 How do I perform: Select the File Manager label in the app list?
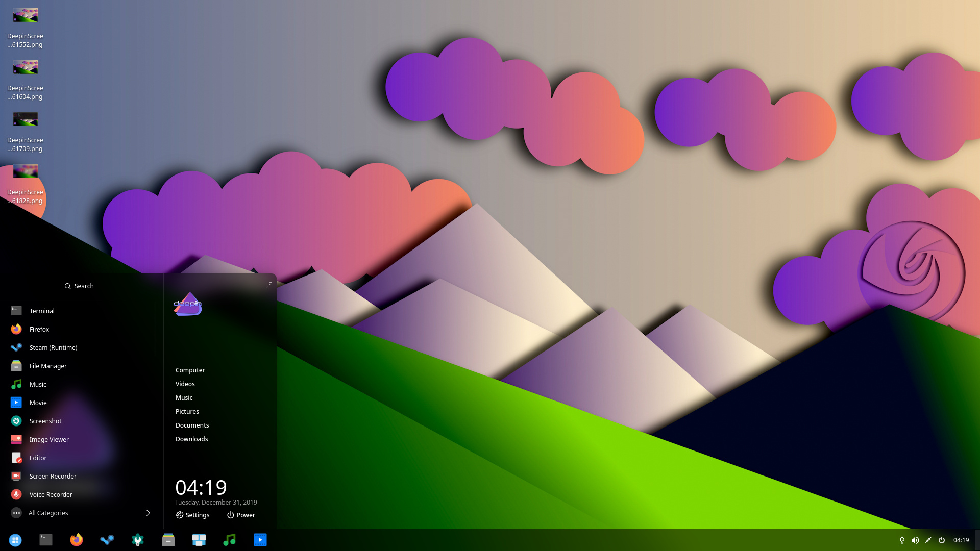pos(48,366)
